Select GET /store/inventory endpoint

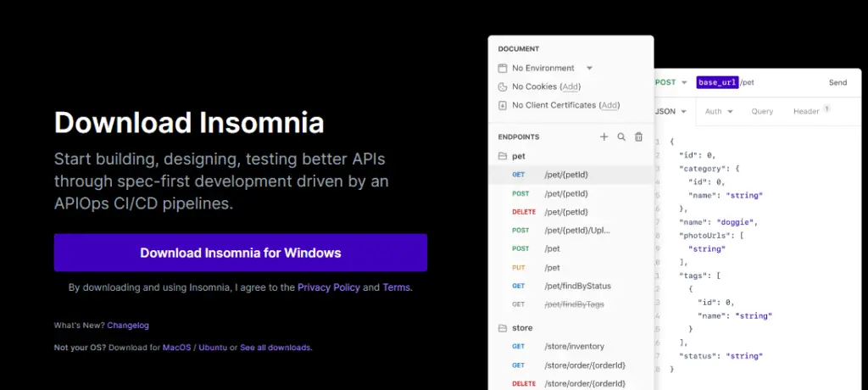tap(570, 346)
